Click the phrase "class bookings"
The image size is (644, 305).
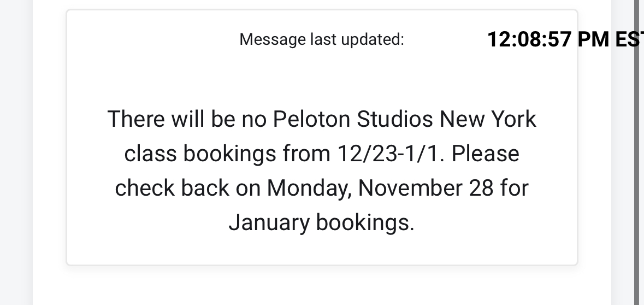(200, 154)
